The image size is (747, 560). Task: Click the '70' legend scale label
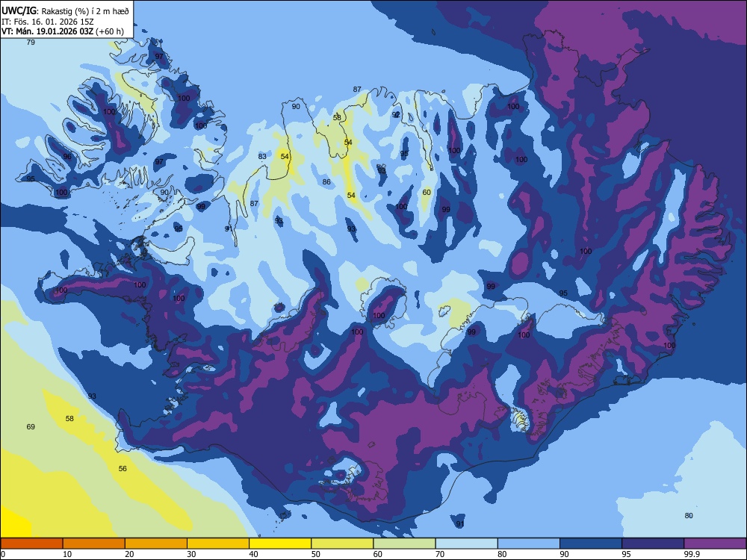(440, 554)
